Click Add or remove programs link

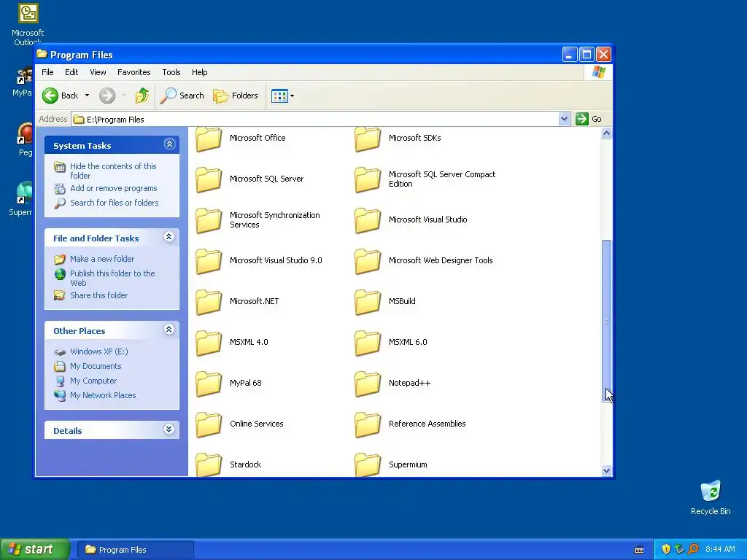(x=113, y=189)
